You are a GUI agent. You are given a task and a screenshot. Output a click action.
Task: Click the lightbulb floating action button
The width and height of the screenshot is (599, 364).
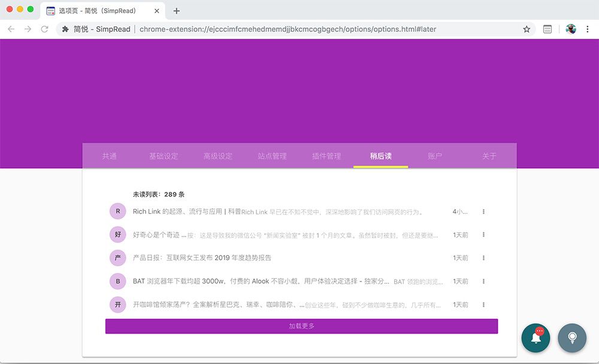(572, 338)
